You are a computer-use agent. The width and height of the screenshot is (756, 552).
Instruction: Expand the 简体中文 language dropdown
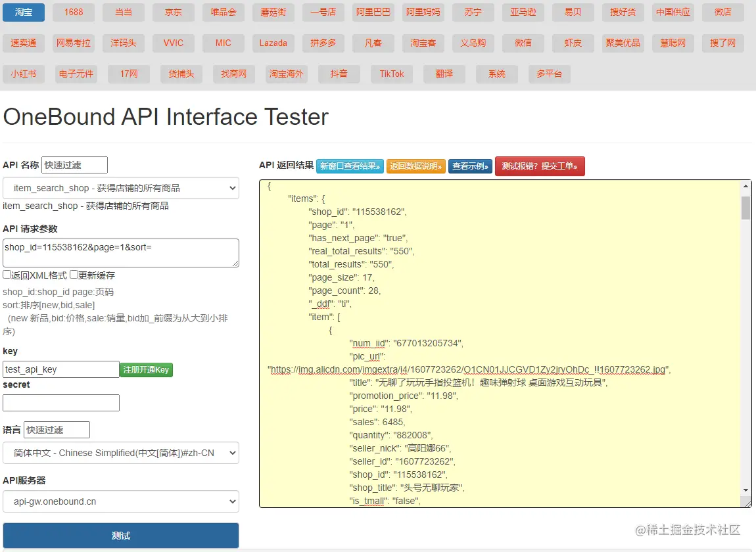click(121, 453)
